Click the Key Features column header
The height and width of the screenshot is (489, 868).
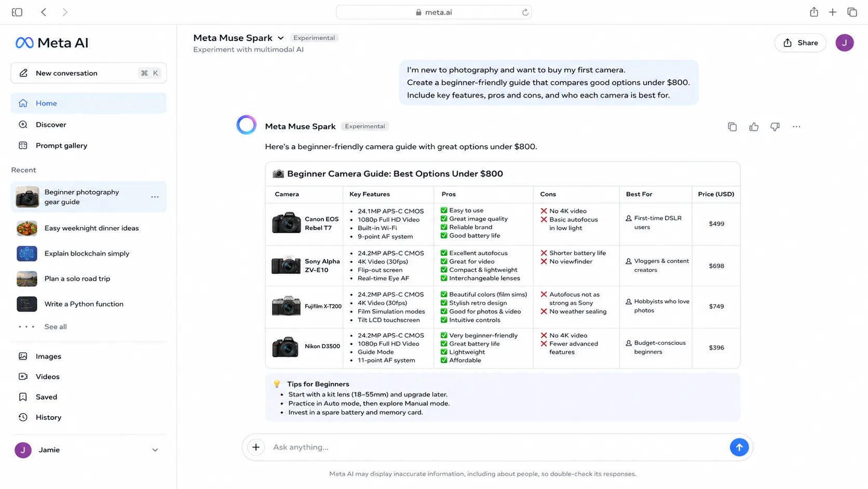[x=370, y=194]
